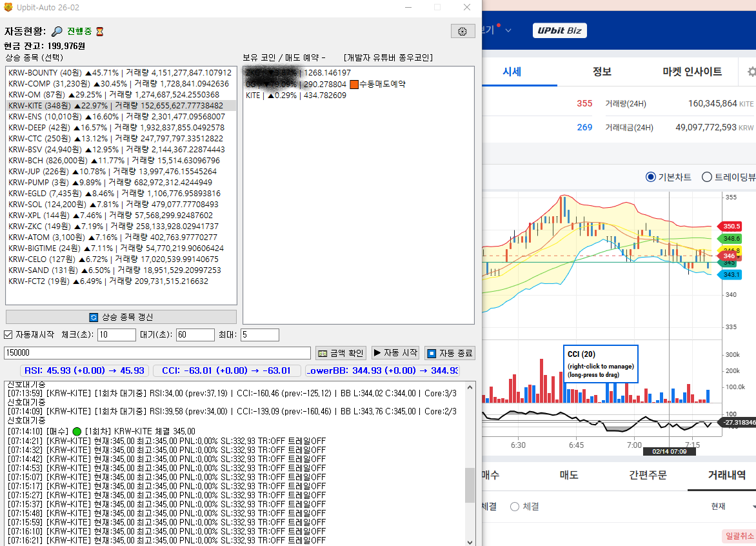Open settings via the gear button

tap(463, 32)
